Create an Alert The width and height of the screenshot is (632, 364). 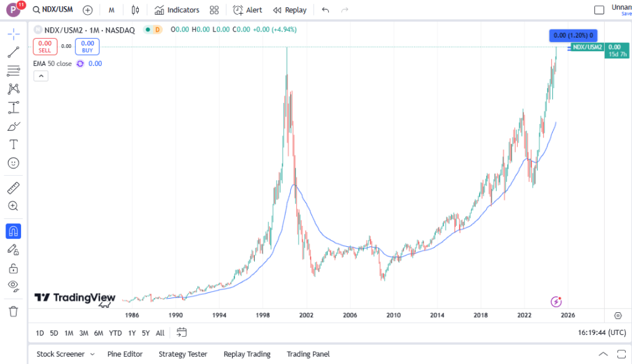pyautogui.click(x=247, y=10)
